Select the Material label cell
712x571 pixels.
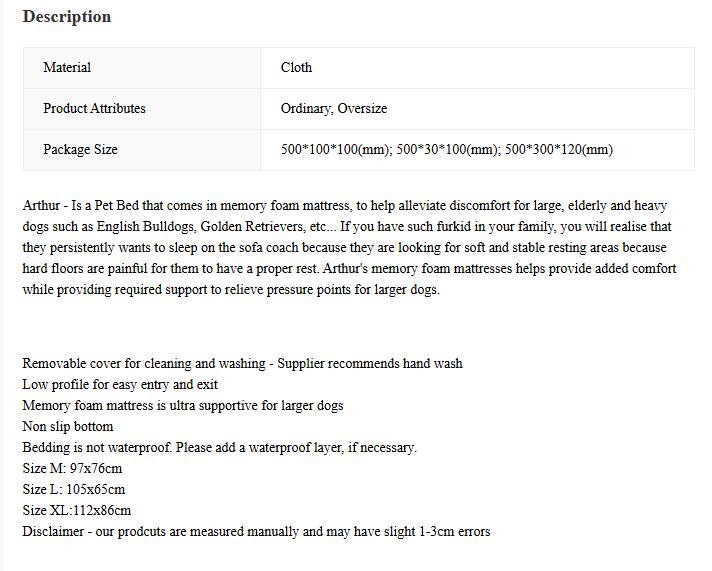(x=142, y=68)
